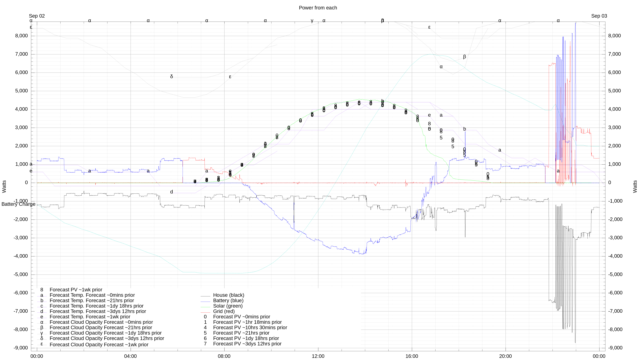Screen dimensions: 644x362
Task: Click legend 'Forecast Temp. Forecast ~1wk prior'
Action: 90,317
